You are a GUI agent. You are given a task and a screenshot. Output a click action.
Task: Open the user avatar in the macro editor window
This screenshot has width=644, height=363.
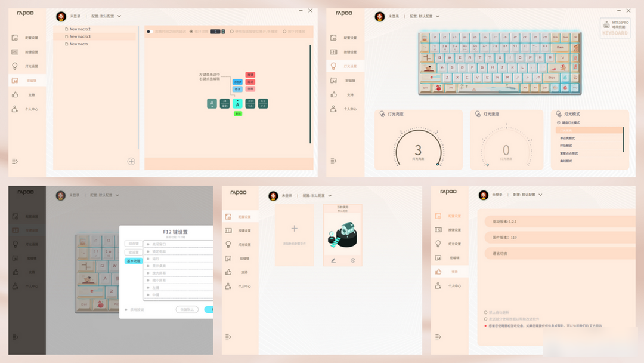[x=61, y=17]
